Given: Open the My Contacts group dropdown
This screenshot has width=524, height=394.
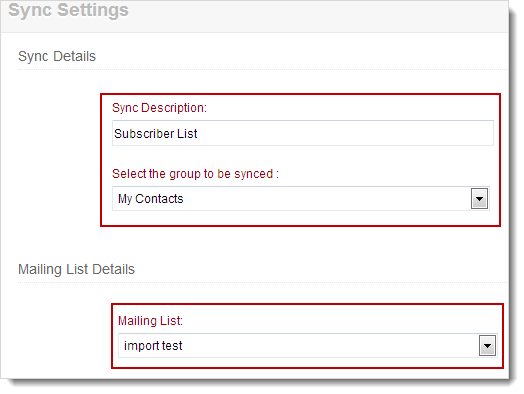Looking at the screenshot, I should tap(301, 199).
